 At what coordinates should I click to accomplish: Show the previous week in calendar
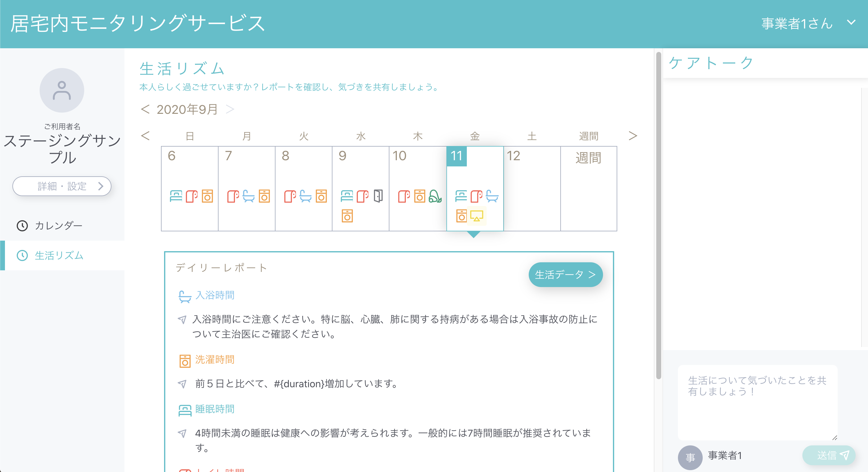point(145,136)
